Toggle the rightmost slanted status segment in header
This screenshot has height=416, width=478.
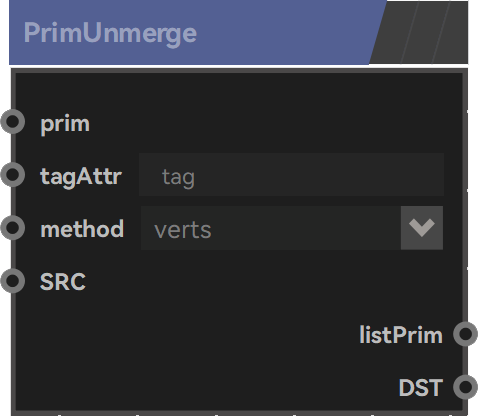pyautogui.click(x=452, y=32)
